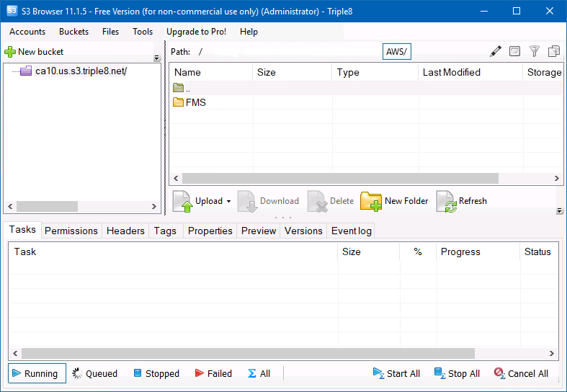Click the file list horizontal scrollbar
The height and width of the screenshot is (392, 567).
pyautogui.click(x=340, y=178)
